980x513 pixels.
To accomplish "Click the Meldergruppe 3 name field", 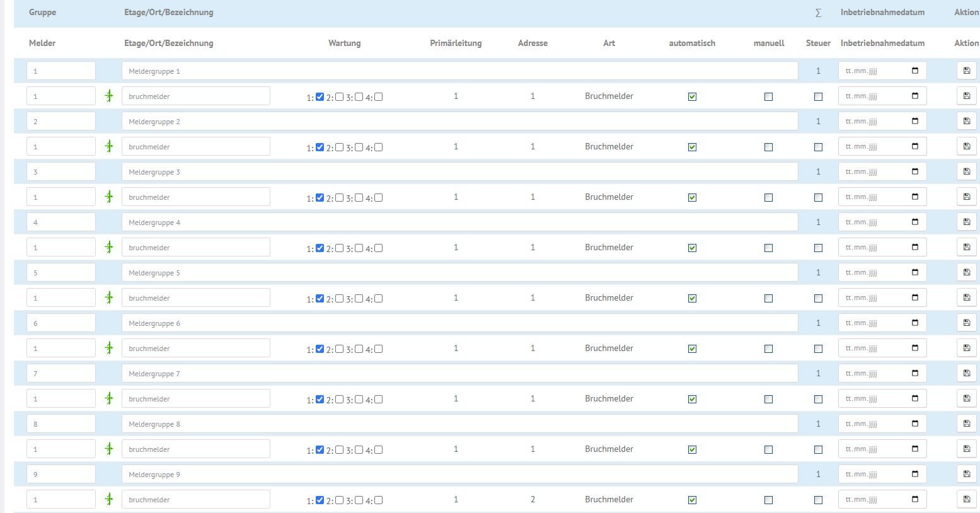I will tap(459, 171).
